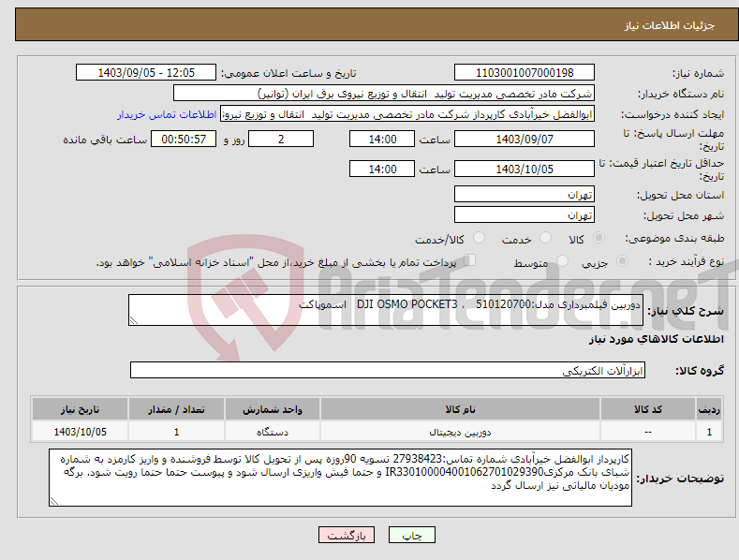Viewport: 739px width, 560px height.
Task: Click the گروه کالا field ابزارآلات الکتریکی
Action: point(388,371)
